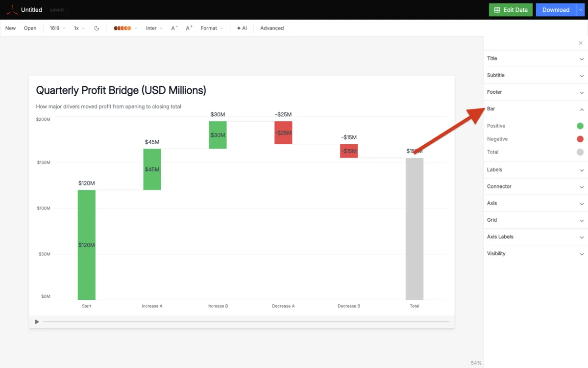Image resolution: width=588 pixels, height=368 pixels.
Task: Click the Untitled document name
Action: click(x=31, y=10)
